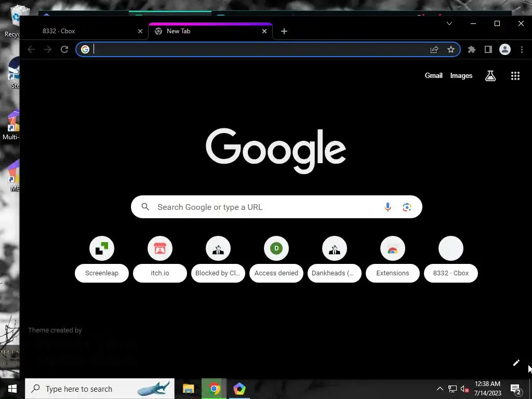Start voice search with microphone icon
Screen dimensions: 532x399
pos(388,207)
